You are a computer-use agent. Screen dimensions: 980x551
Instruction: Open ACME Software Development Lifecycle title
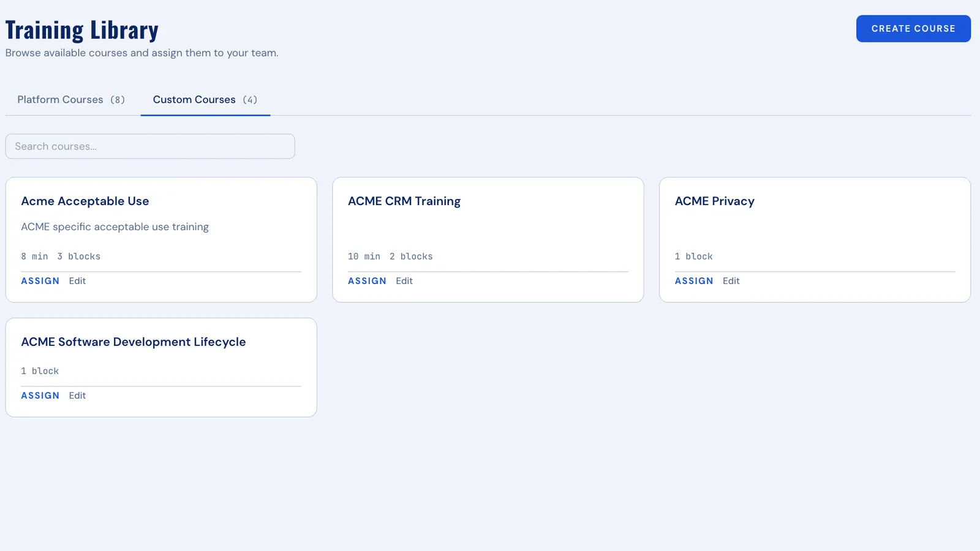click(134, 342)
